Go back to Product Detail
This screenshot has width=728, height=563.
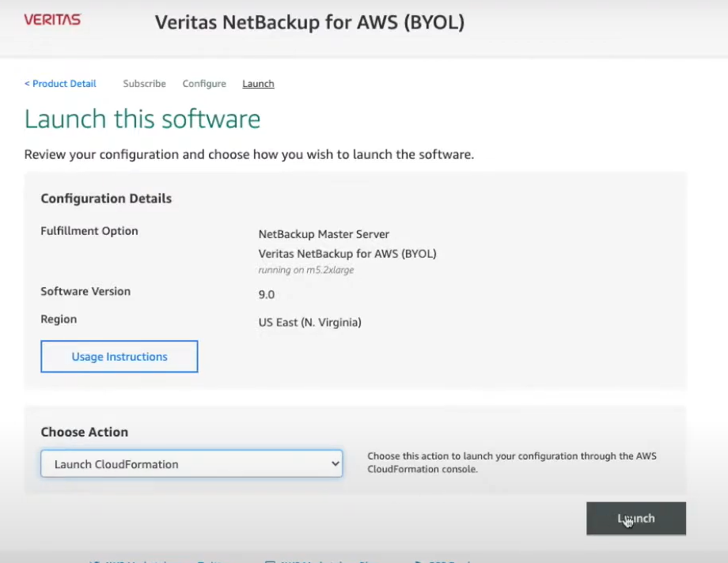60,84
